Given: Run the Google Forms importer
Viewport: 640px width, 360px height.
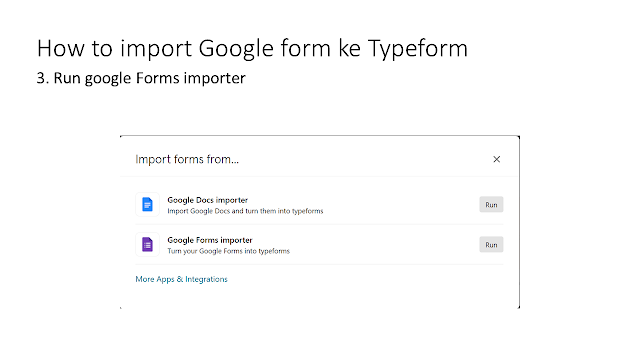Looking at the screenshot, I should 491,244.
